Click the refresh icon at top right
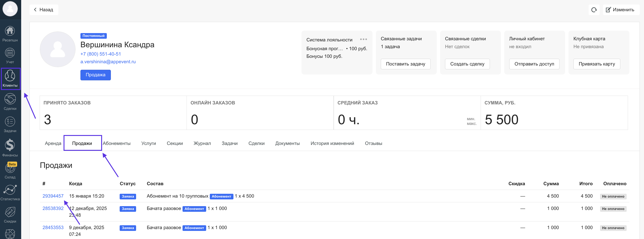Viewport: 644px width, 239px height. [594, 10]
